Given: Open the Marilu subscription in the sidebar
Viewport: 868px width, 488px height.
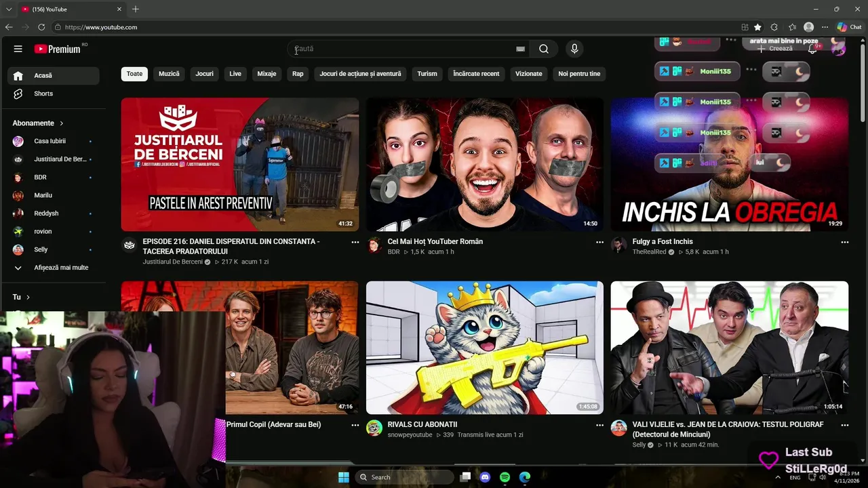Looking at the screenshot, I should click(x=53, y=195).
